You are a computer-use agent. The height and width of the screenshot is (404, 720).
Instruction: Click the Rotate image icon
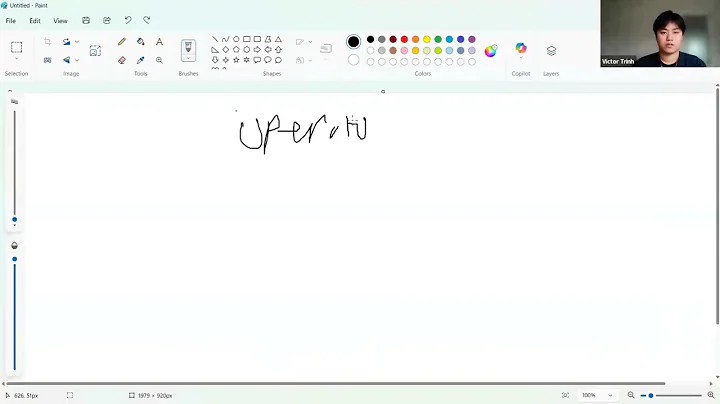pos(67,42)
